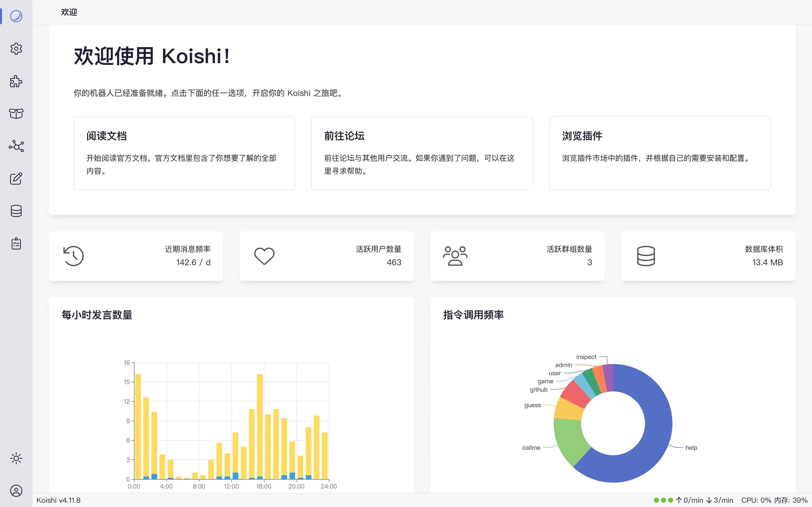
Task: Open the user profile icon
Action: point(16,491)
